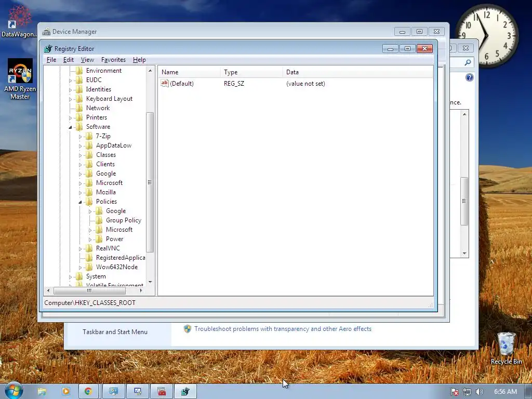This screenshot has height=399, width=532.
Task: Expand the EUDC key
Action: [70, 81]
